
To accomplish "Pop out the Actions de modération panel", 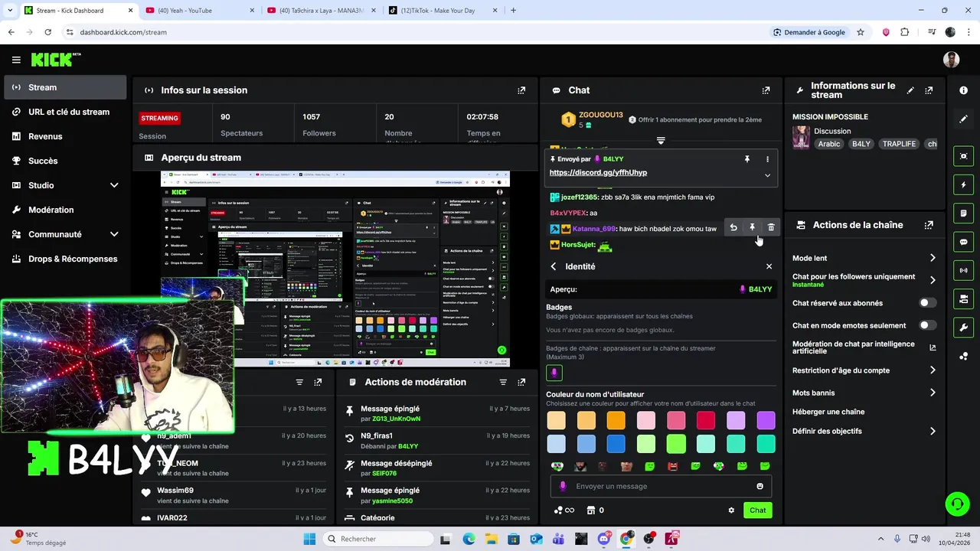I will tap(521, 382).
